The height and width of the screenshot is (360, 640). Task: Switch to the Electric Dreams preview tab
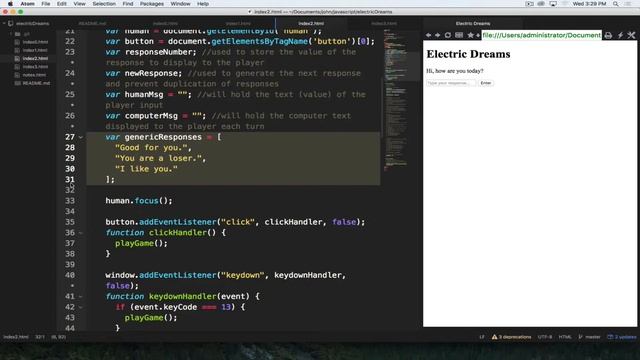coord(473,24)
